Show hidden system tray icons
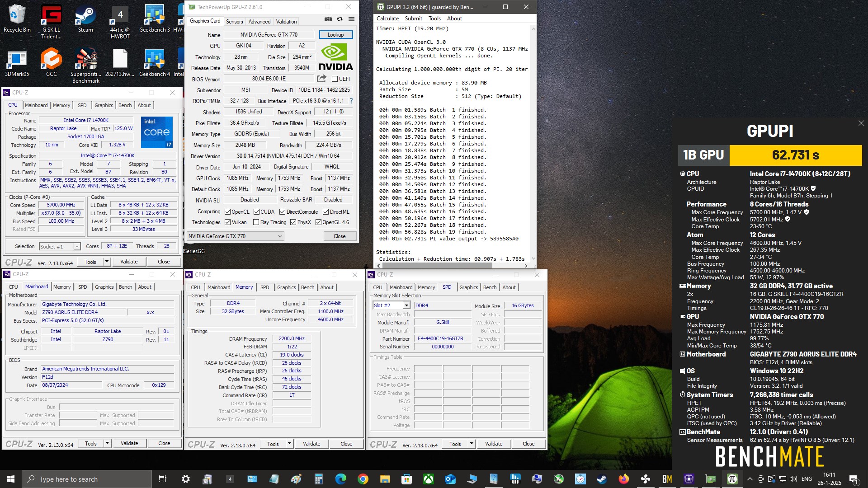Screen dimensions: 868x488 pos(750,479)
